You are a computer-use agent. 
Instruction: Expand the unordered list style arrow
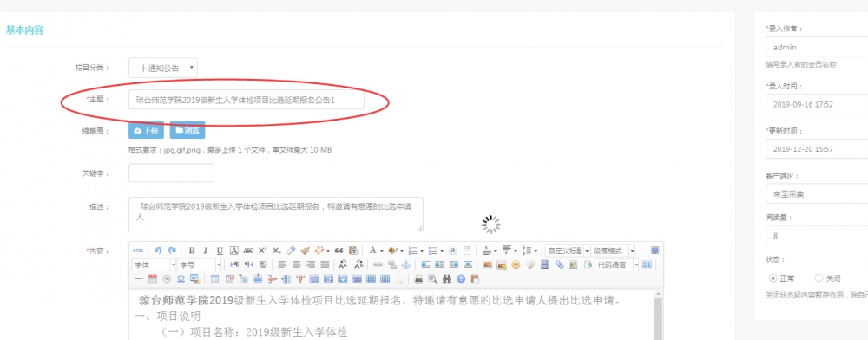tap(442, 251)
